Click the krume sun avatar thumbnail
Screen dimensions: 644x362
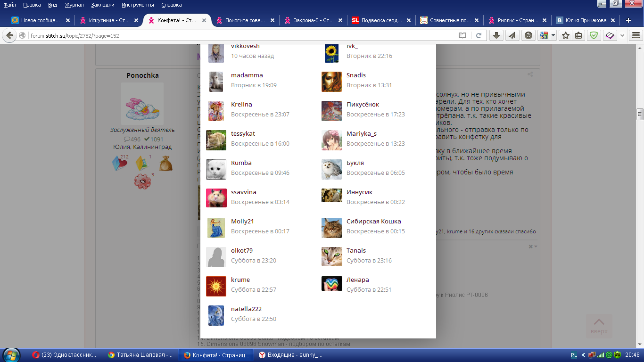(216, 286)
